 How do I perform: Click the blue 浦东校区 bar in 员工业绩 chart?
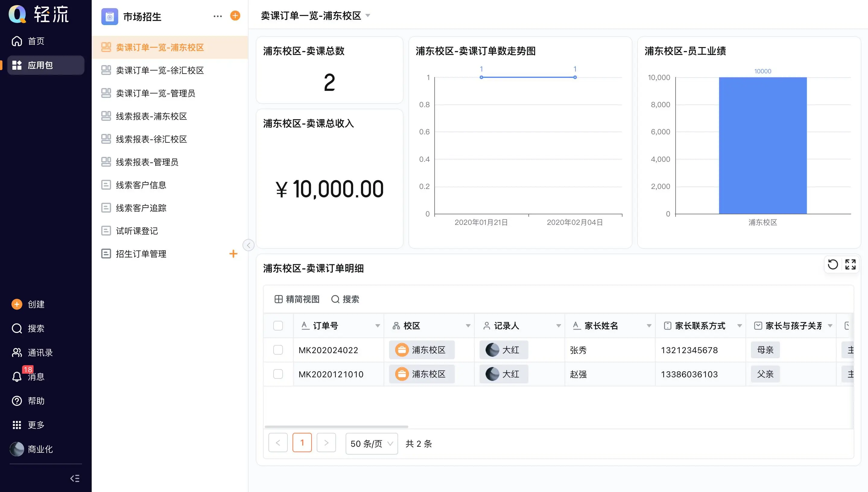click(763, 146)
